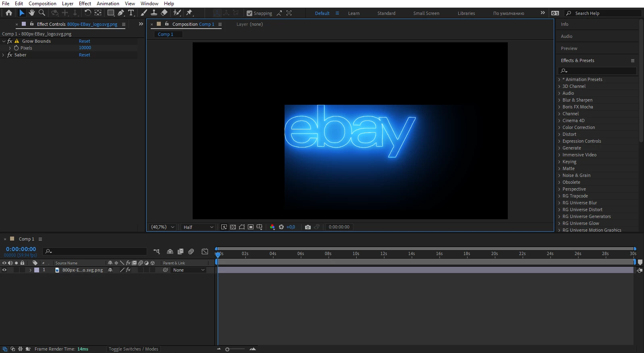Toggle transparency grid in viewer
This screenshot has width=644, height=353.
click(x=233, y=227)
